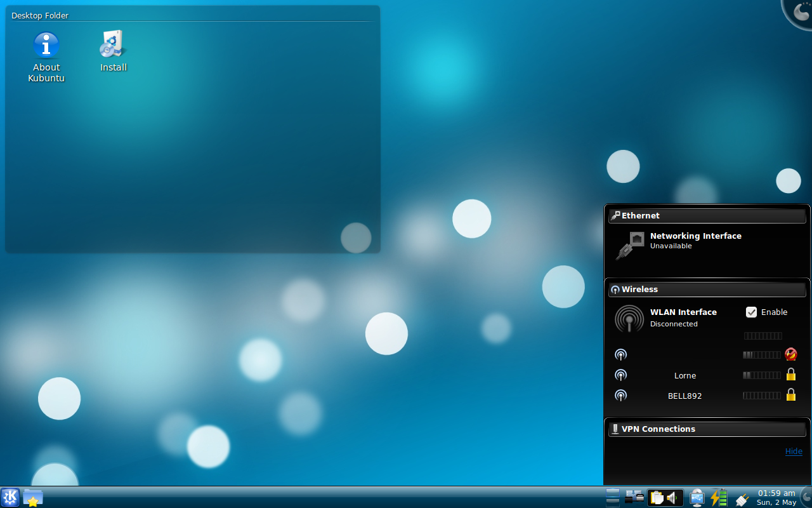Open the device notifier USB icon

697,497
